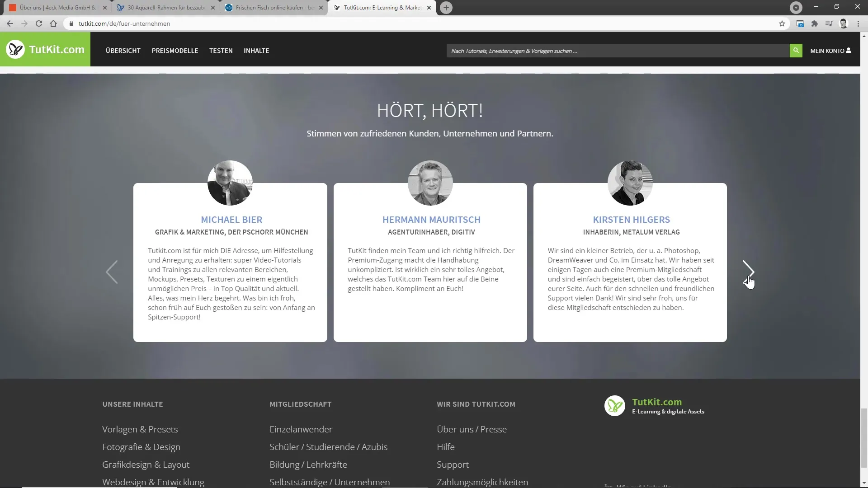Close the TutKit.com tab
This screenshot has height=488, width=868.
(x=429, y=8)
